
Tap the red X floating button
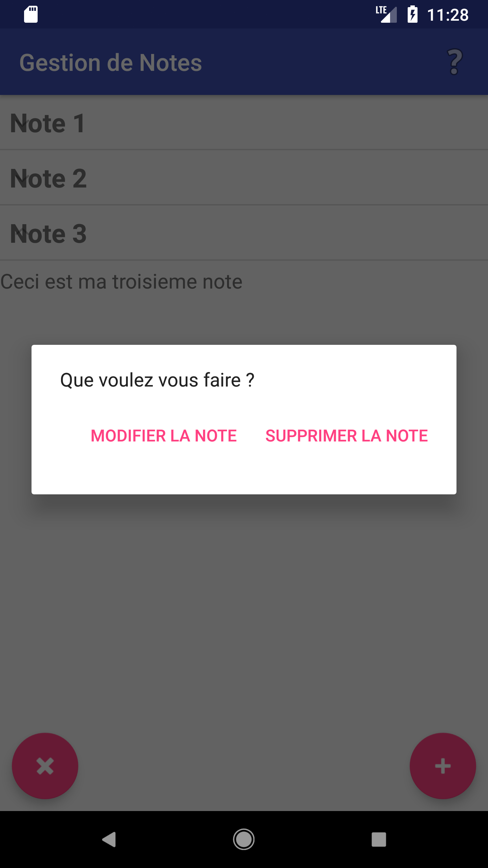[45, 766]
